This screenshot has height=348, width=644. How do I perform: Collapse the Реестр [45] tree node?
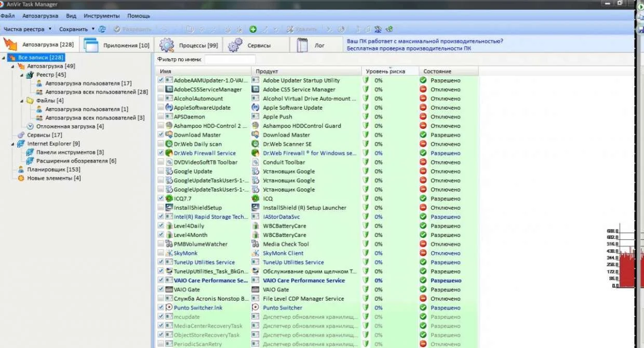pos(22,75)
